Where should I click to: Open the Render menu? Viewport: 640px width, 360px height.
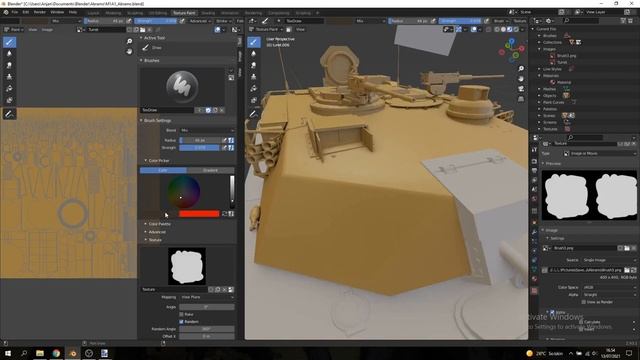pyautogui.click(x=40, y=12)
